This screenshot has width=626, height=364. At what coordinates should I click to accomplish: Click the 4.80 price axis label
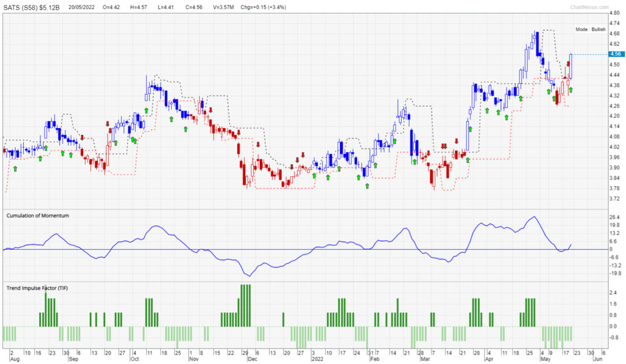[614, 13]
